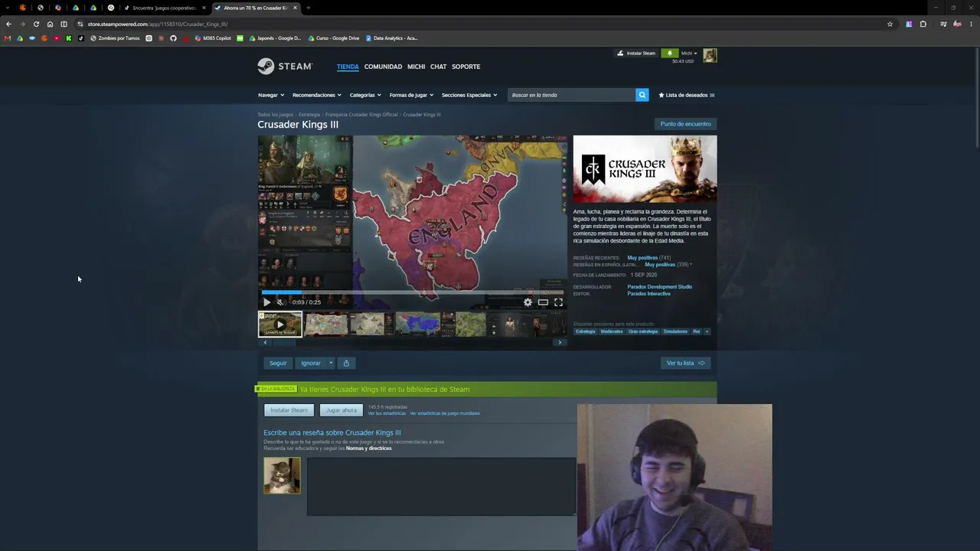Close the Crusader Kings Steam tab

[x=295, y=8]
